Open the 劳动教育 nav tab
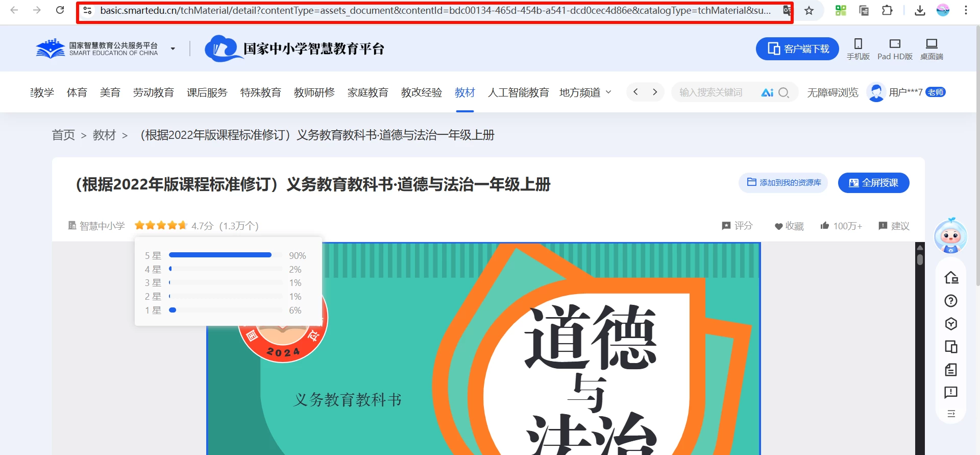980x455 pixels. (154, 92)
